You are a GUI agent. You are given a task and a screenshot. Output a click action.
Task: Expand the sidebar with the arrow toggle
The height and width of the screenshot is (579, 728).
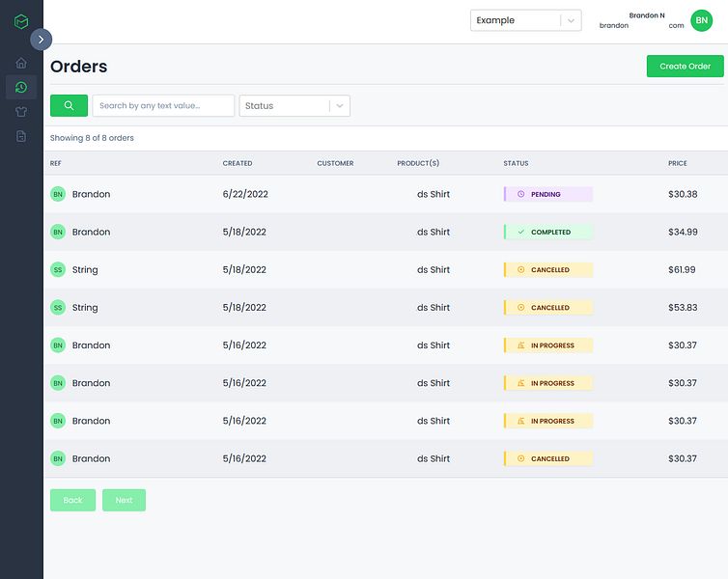[41, 40]
